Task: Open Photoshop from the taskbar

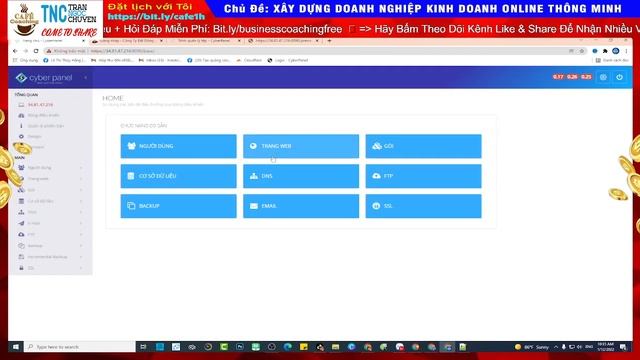Action: 240,347
